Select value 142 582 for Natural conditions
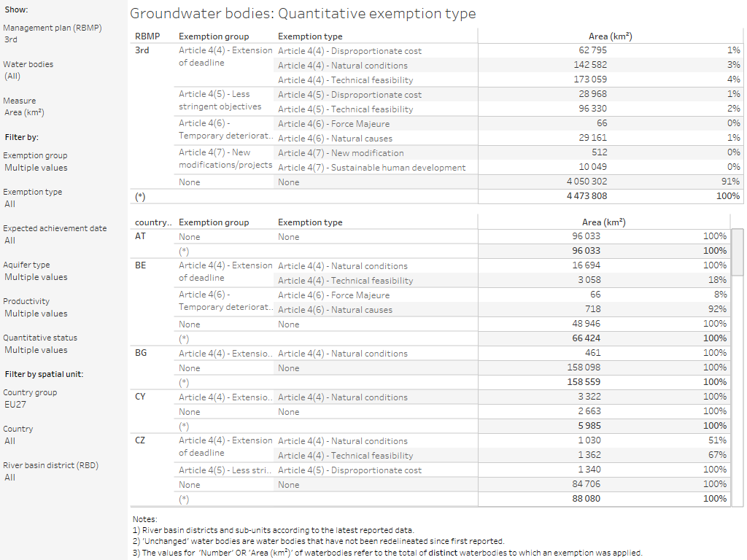This screenshot has height=560, width=747. pyautogui.click(x=590, y=65)
